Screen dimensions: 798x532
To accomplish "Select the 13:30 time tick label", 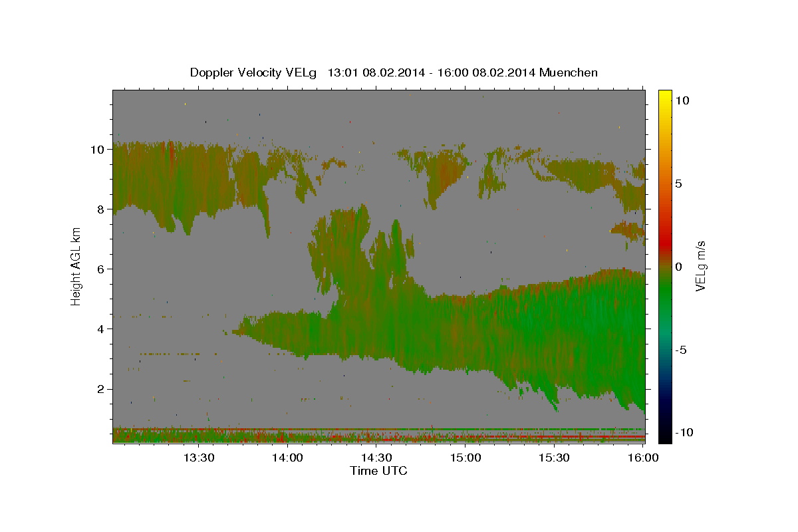I will (198, 458).
